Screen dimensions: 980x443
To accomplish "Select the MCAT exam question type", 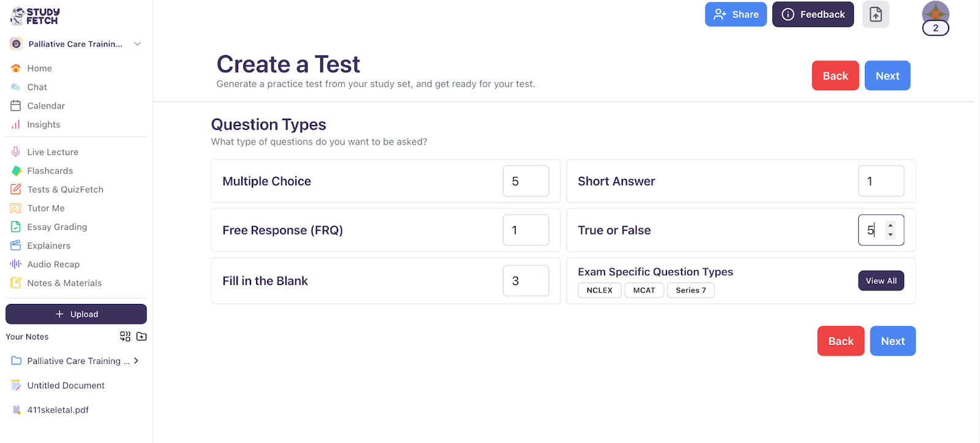I will coord(643,290).
